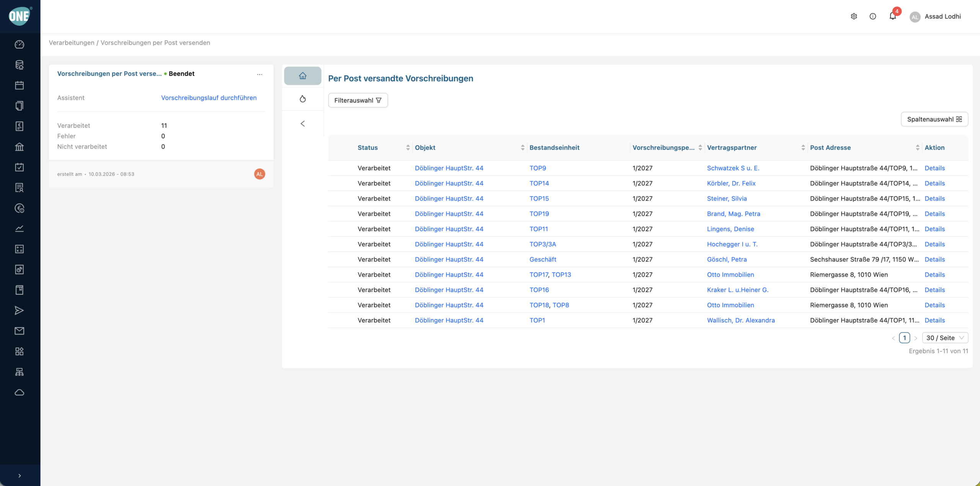Collapse panel with left chevron arrow
Viewport: 980px width, 486px height.
point(302,124)
